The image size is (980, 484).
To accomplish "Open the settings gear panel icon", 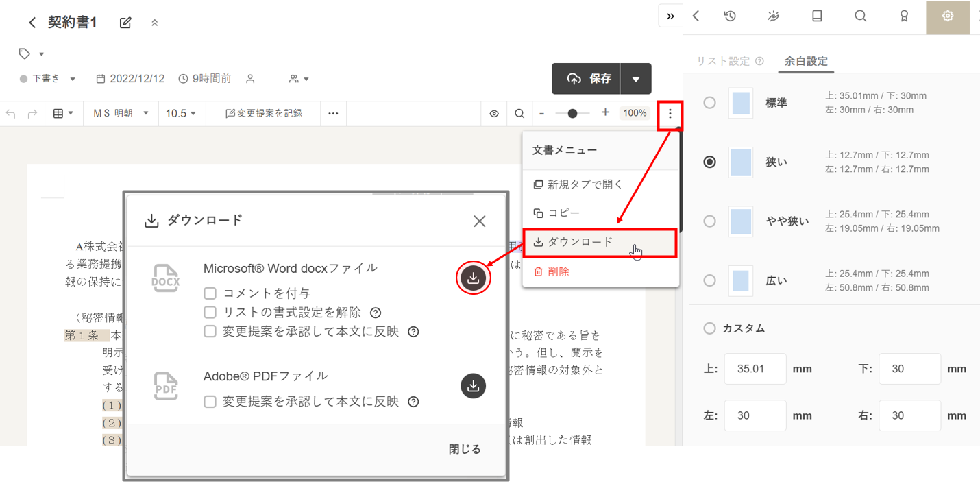I will [948, 16].
